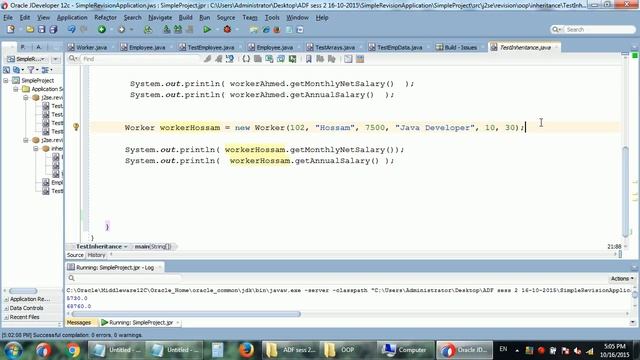Open the Tools menu
640x360 pixels.
coord(272,18)
